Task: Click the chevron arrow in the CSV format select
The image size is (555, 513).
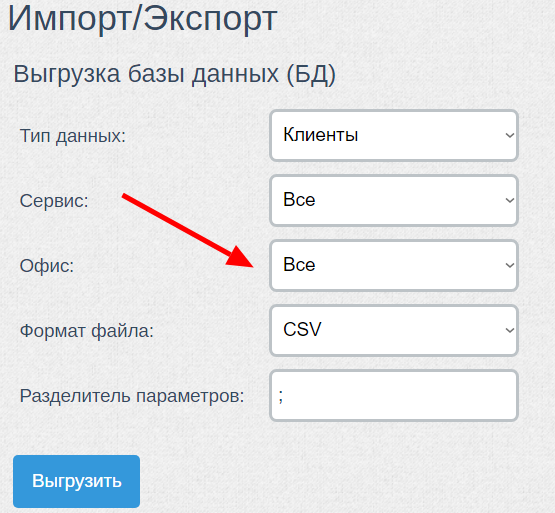Action: [510, 330]
